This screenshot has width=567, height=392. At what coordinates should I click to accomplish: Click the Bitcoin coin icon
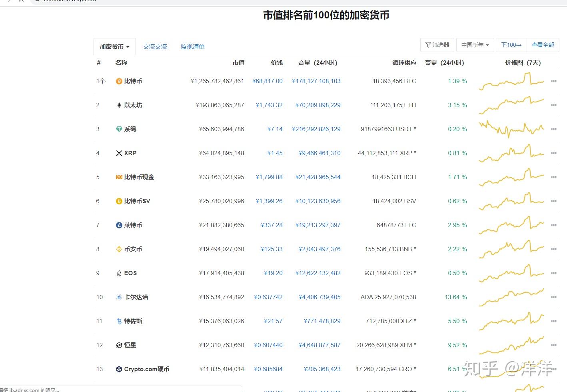pos(119,81)
